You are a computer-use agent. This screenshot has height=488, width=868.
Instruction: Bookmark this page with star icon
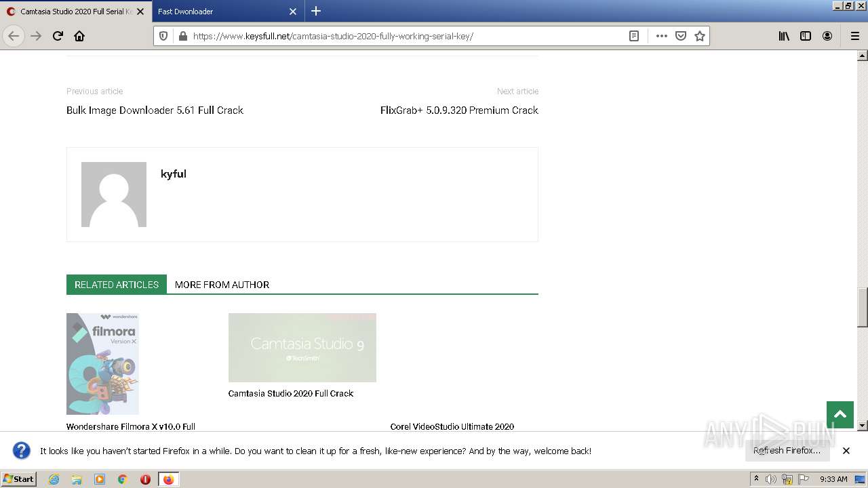click(700, 36)
